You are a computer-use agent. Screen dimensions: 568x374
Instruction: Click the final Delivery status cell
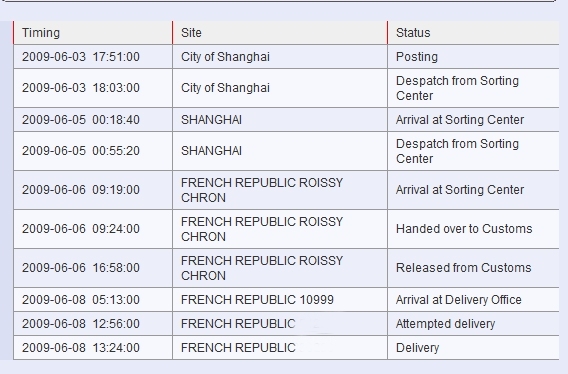[x=473, y=348]
